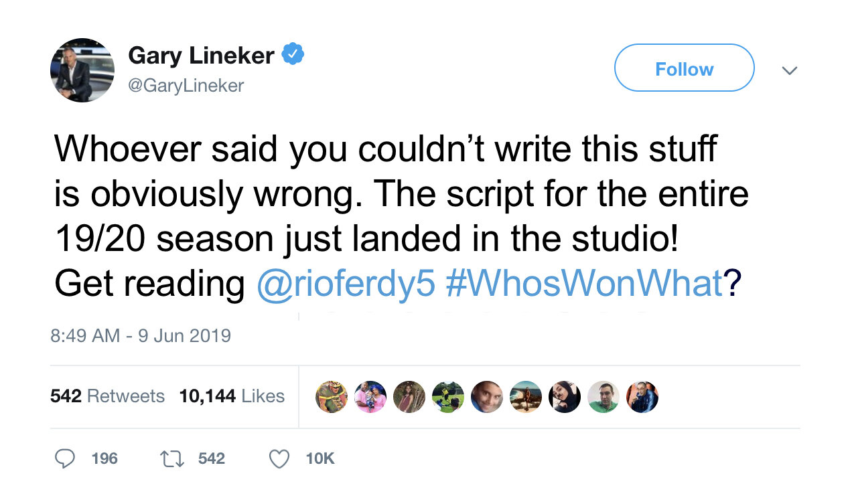Click the @GaryLineker handle

pos(186,86)
